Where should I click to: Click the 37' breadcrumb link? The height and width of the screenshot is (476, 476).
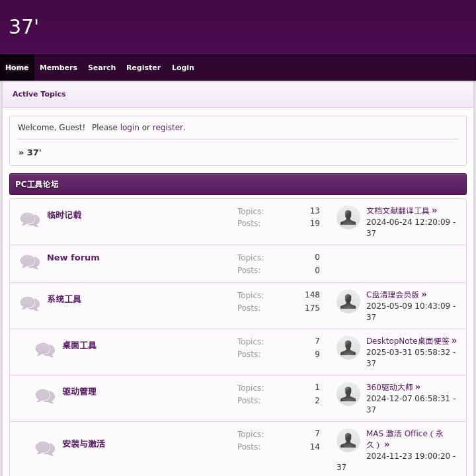pos(34,153)
